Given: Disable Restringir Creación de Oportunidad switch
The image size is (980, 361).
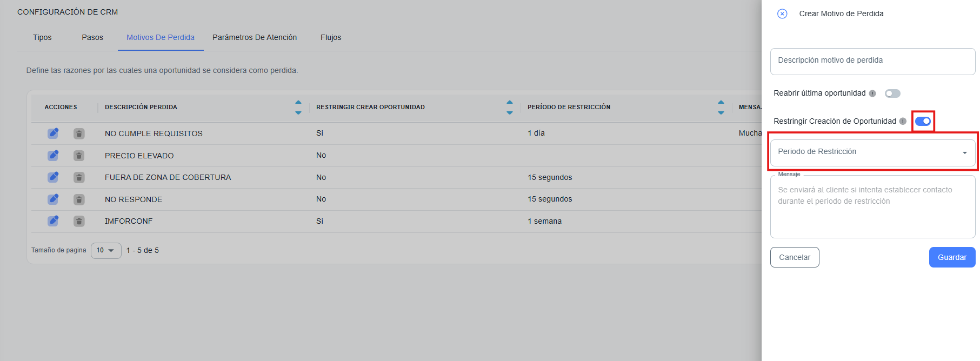Looking at the screenshot, I should [923, 121].
